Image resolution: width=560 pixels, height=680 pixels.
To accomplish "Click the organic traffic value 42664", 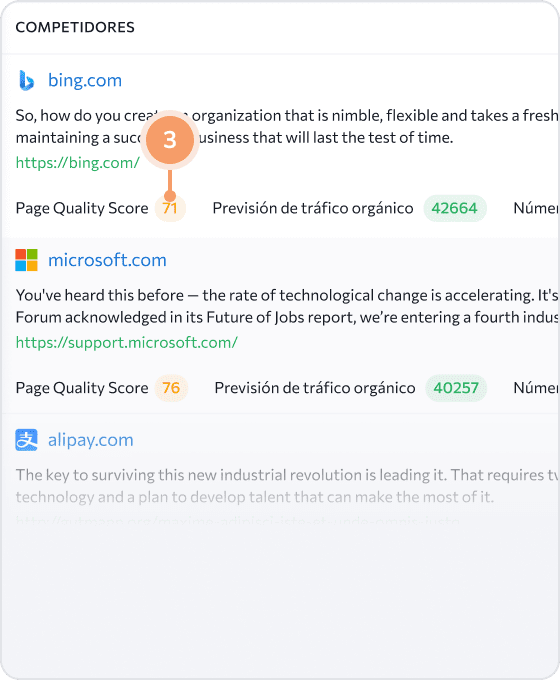I will click(x=455, y=209).
